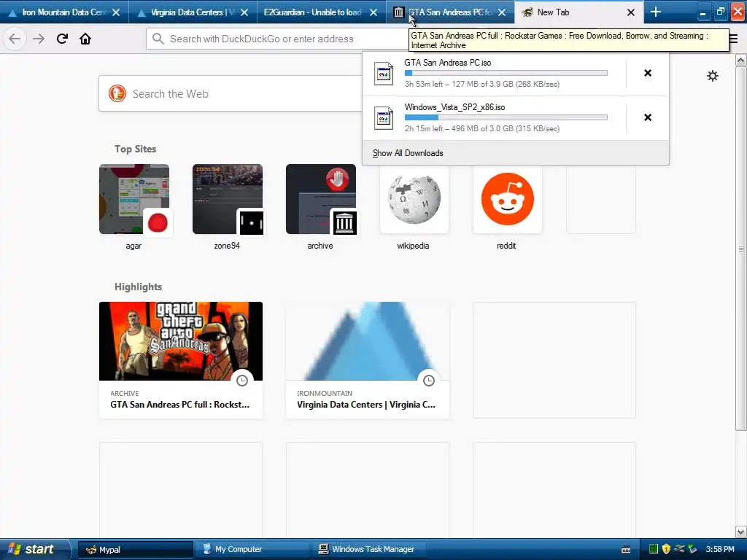Open the Virginia Data Centers highlight card
The image size is (747, 560).
point(368,360)
